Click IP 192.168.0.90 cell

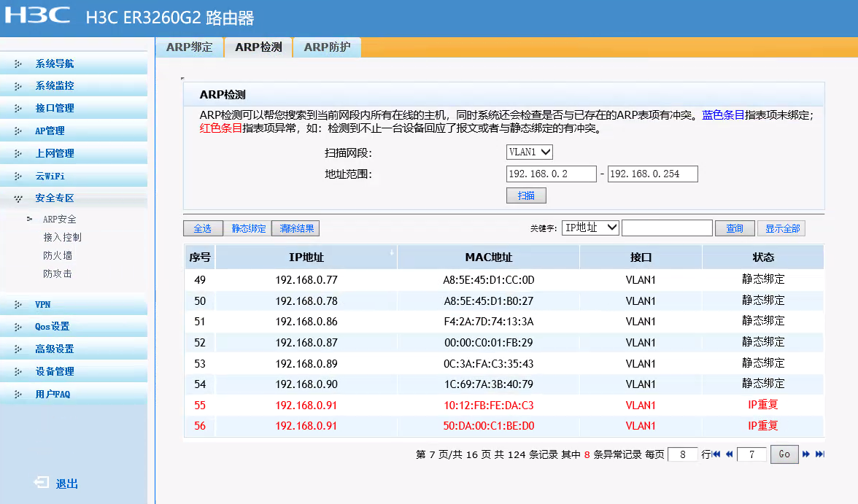[x=306, y=384]
